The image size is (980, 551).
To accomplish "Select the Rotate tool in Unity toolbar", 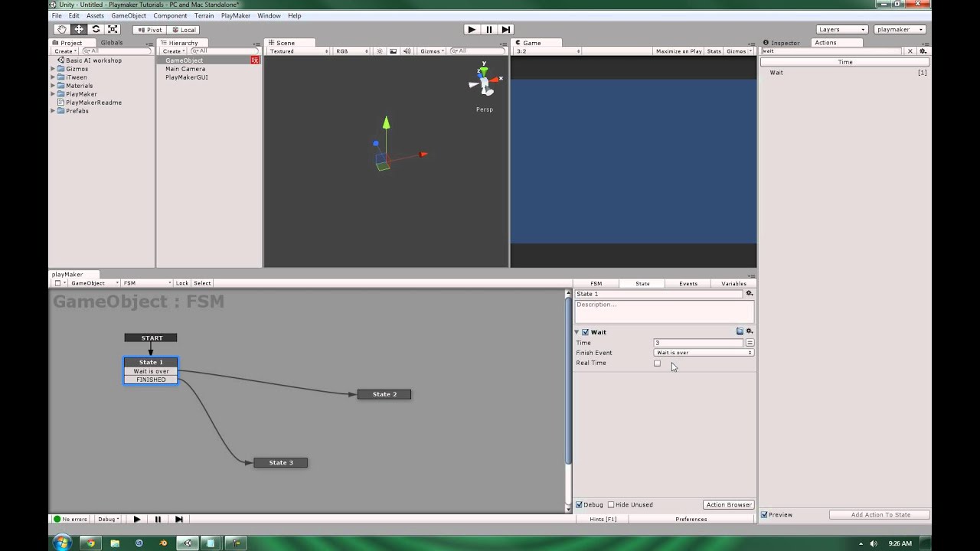I will [96, 29].
